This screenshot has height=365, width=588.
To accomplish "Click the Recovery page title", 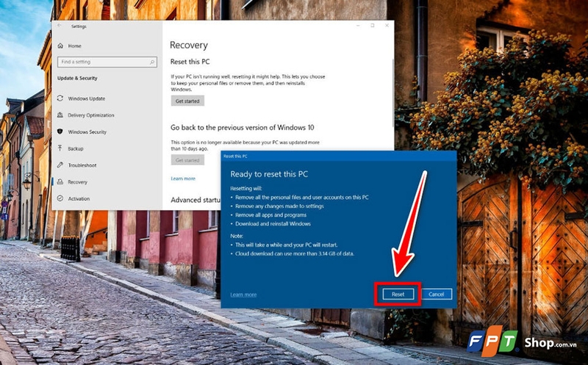I will click(189, 45).
